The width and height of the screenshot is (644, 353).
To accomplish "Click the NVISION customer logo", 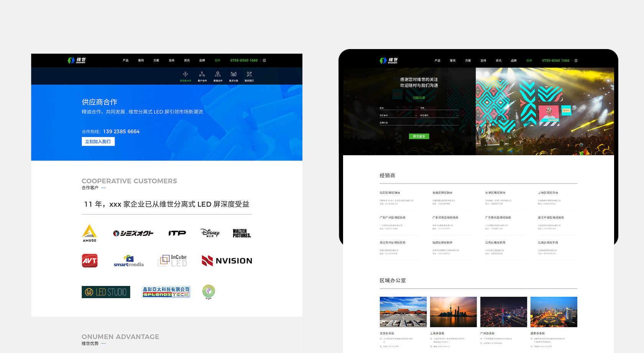I will click(x=227, y=261).
